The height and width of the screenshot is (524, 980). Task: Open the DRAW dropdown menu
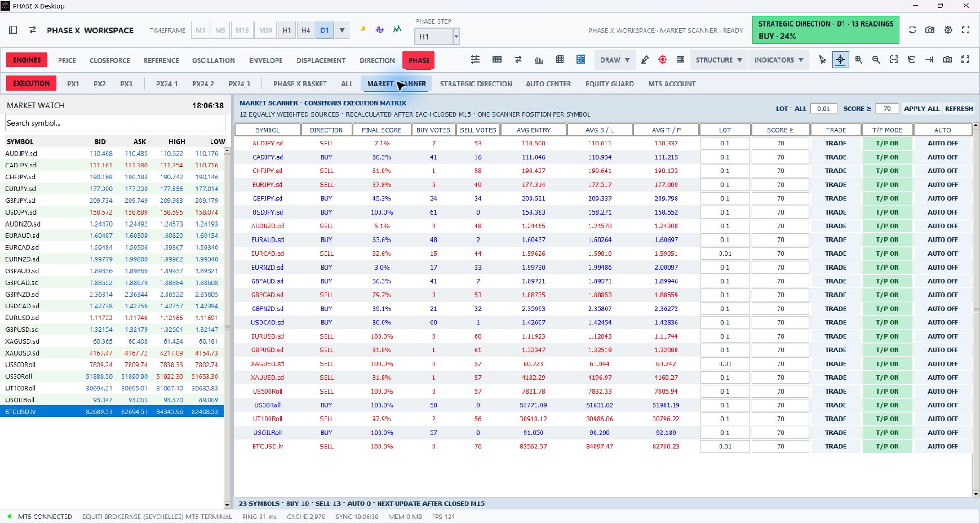[x=615, y=60]
